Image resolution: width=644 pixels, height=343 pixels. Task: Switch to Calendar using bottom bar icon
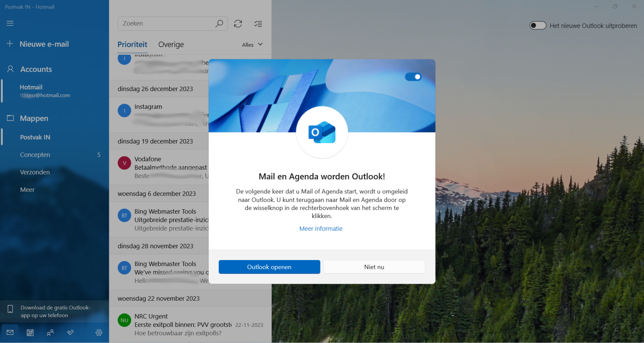pyautogui.click(x=30, y=333)
